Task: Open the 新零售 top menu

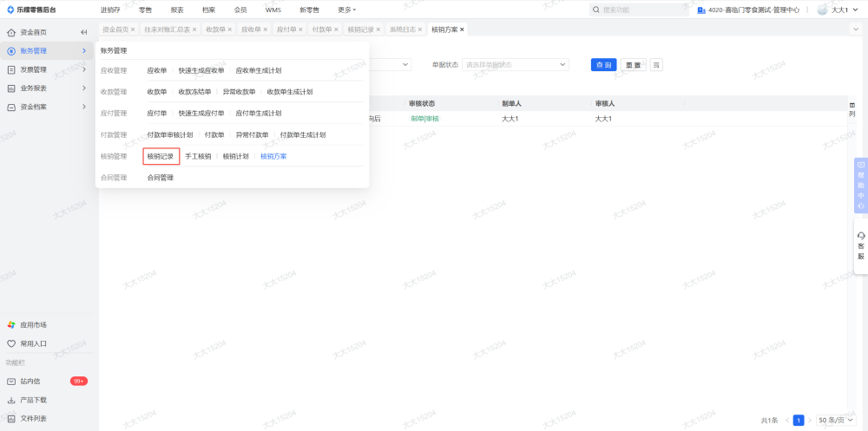Action: tap(309, 10)
